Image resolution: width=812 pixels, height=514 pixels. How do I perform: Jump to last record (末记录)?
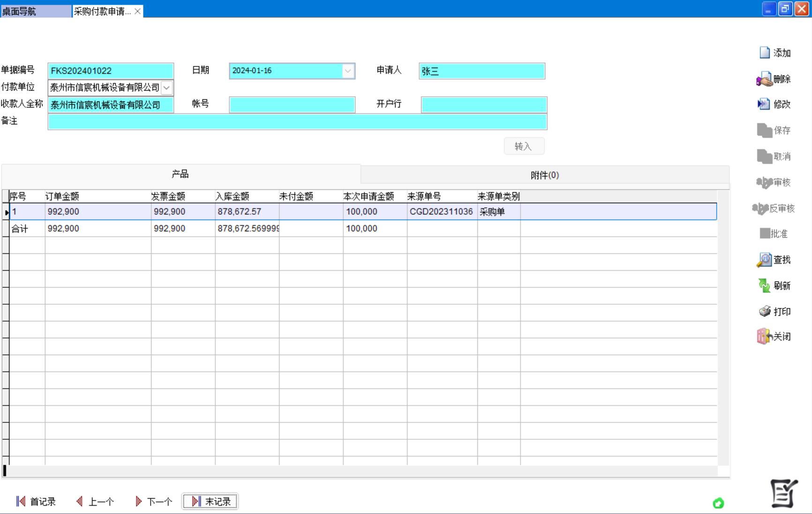click(211, 501)
